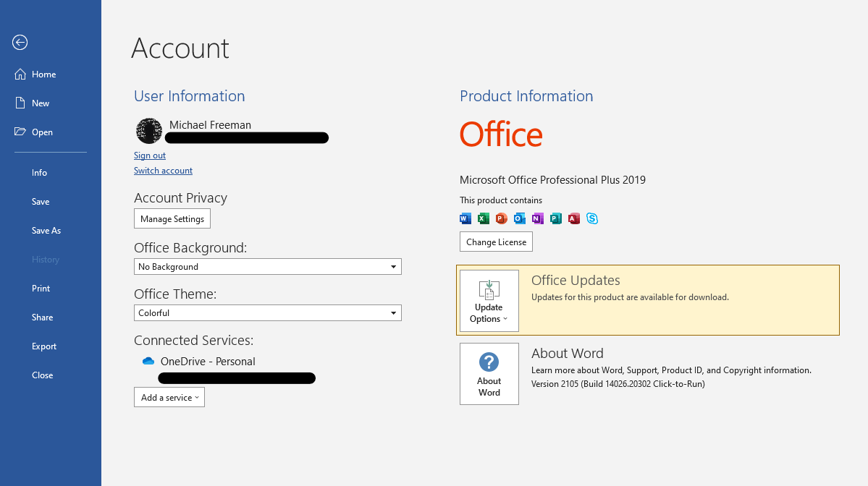
Task: Click the PowerPoint app icon
Action: click(x=502, y=218)
